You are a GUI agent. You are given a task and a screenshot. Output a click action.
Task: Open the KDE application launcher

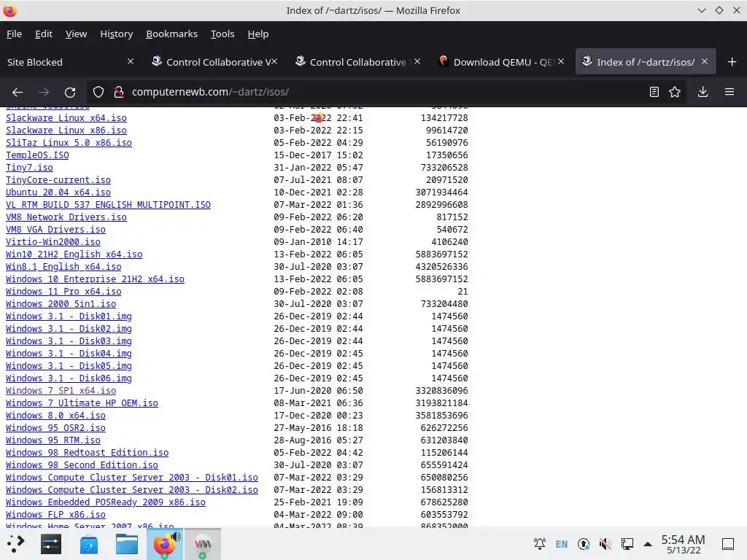pyautogui.click(x=15, y=544)
